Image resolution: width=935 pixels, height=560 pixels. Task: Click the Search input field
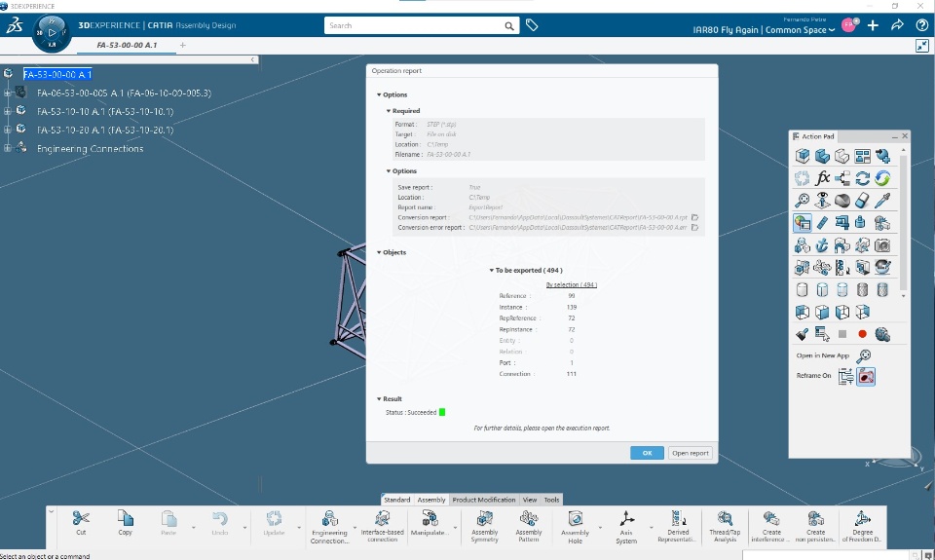click(x=413, y=25)
